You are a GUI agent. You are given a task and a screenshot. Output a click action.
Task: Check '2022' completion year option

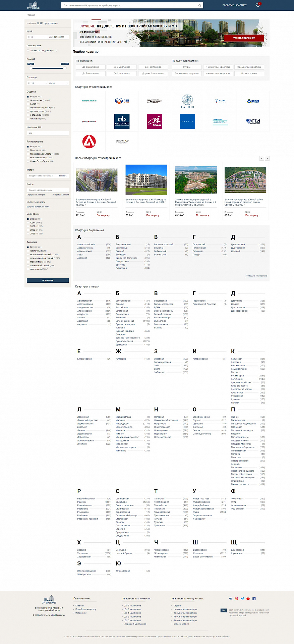point(28,230)
